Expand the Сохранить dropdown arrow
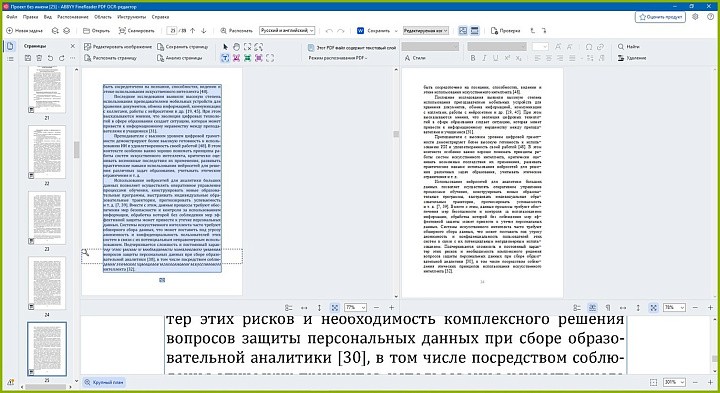 pyautogui.click(x=396, y=31)
